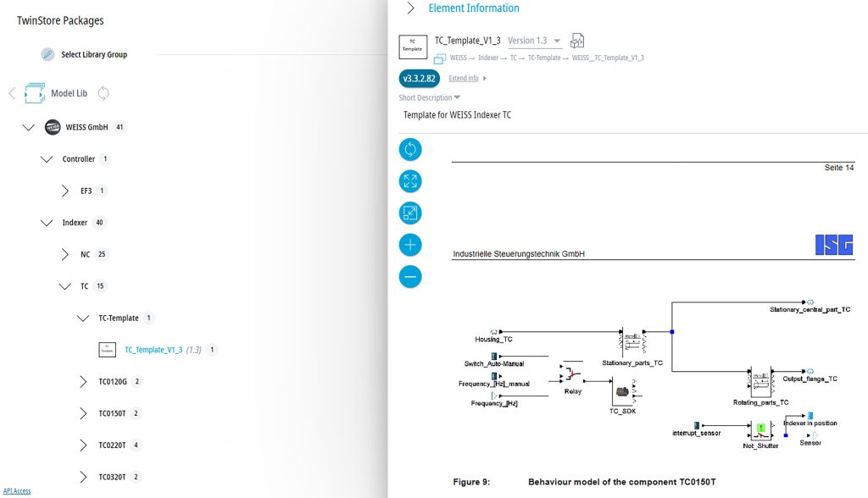The width and height of the screenshot is (868, 498).
Task: Click the v3.3.2.82 version badge
Action: (x=419, y=79)
